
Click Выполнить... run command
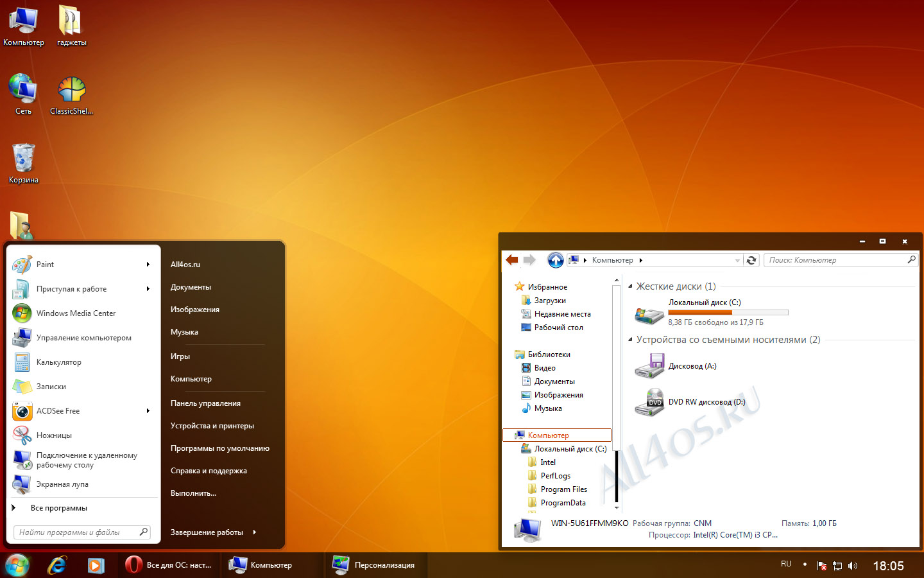(193, 493)
